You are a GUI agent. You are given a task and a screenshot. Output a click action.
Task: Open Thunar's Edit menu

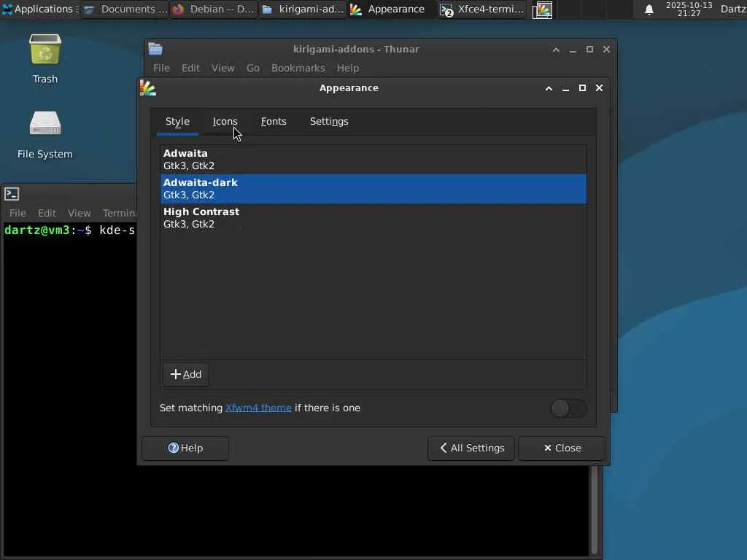pos(190,68)
